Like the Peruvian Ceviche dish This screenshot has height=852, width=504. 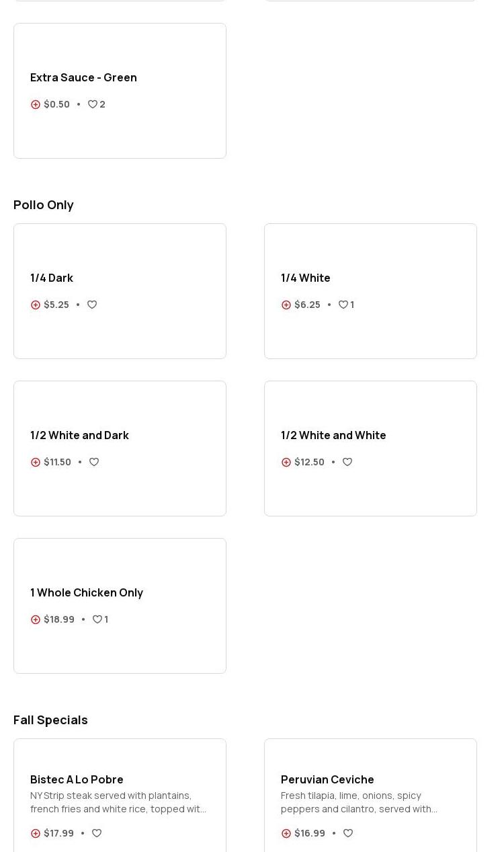coord(348,833)
